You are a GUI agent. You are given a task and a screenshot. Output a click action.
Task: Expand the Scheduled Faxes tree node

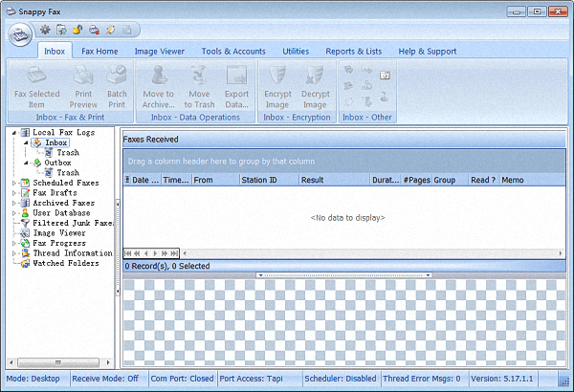13,183
